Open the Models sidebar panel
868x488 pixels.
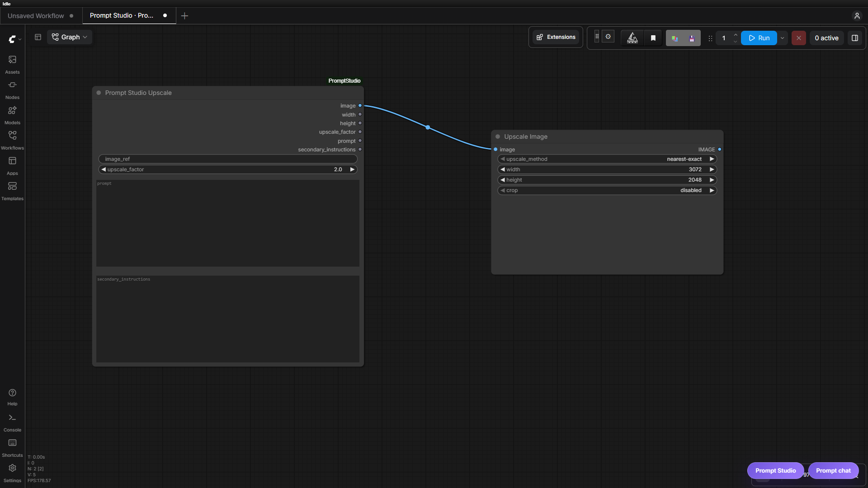pyautogui.click(x=12, y=115)
